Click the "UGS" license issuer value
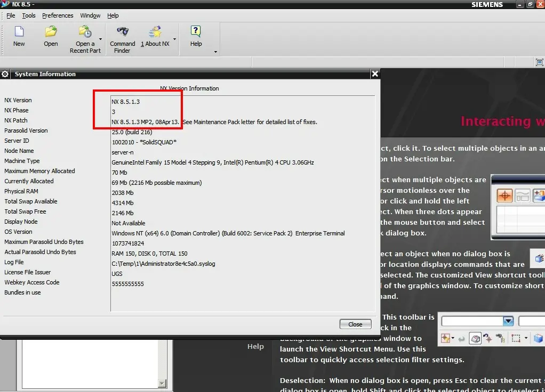545x392 pixels. 117,274
